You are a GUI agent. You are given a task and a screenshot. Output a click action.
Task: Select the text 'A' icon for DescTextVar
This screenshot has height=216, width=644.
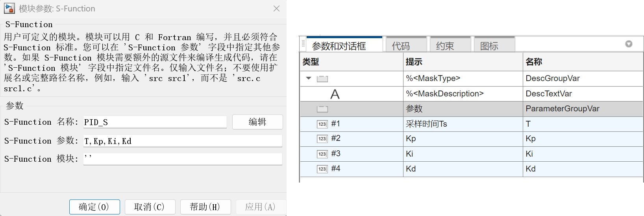(335, 94)
